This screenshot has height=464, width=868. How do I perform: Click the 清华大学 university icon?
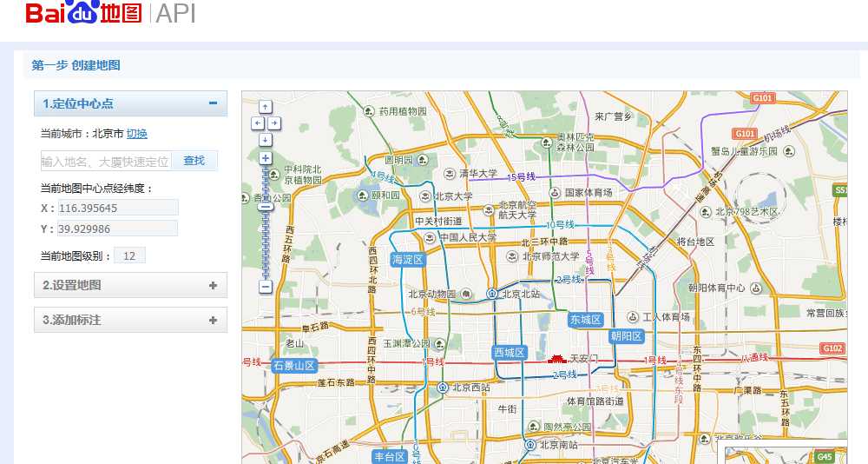tap(450, 174)
